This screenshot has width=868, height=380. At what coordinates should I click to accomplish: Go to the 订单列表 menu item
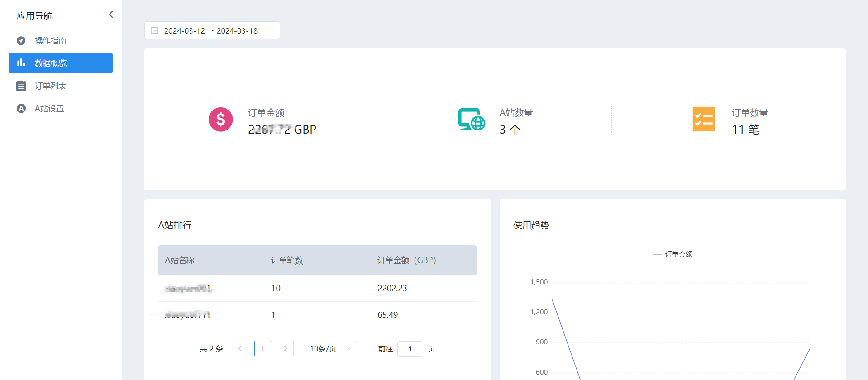pos(61,86)
